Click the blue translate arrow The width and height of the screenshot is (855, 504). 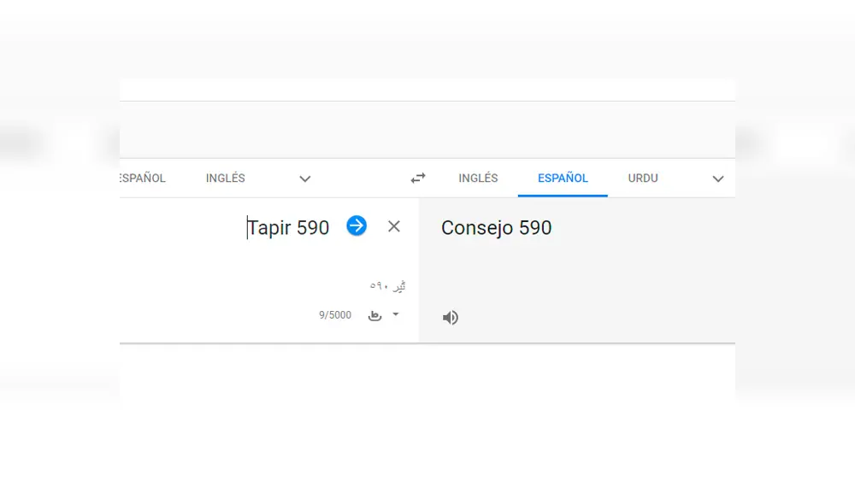(356, 226)
